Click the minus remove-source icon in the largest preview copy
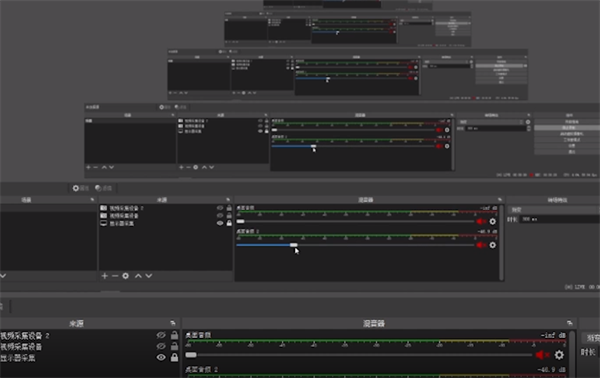The image size is (600, 378). click(x=115, y=276)
